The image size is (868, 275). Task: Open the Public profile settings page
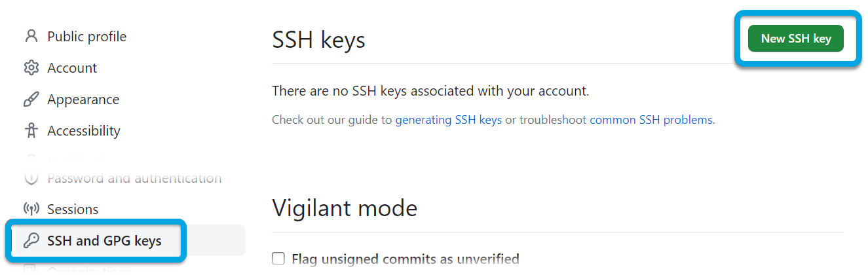[86, 36]
